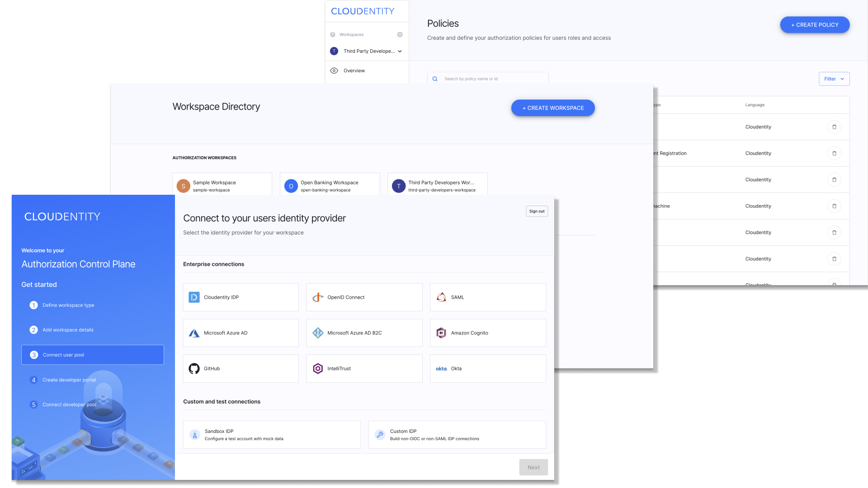Click the Next button

(533, 467)
